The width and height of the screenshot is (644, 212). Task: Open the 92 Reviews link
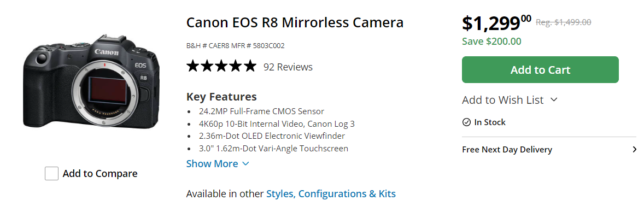(288, 67)
